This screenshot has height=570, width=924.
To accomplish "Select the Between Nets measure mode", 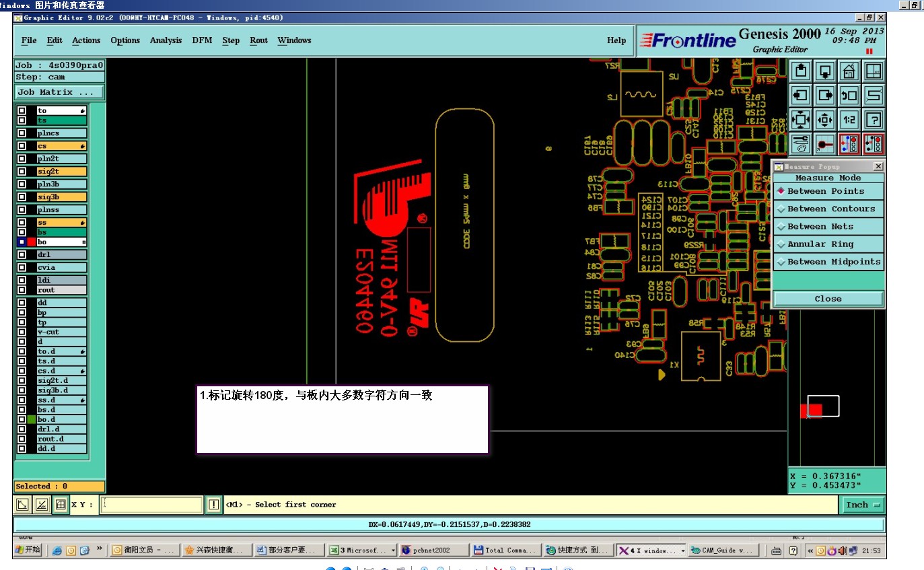I will (828, 227).
